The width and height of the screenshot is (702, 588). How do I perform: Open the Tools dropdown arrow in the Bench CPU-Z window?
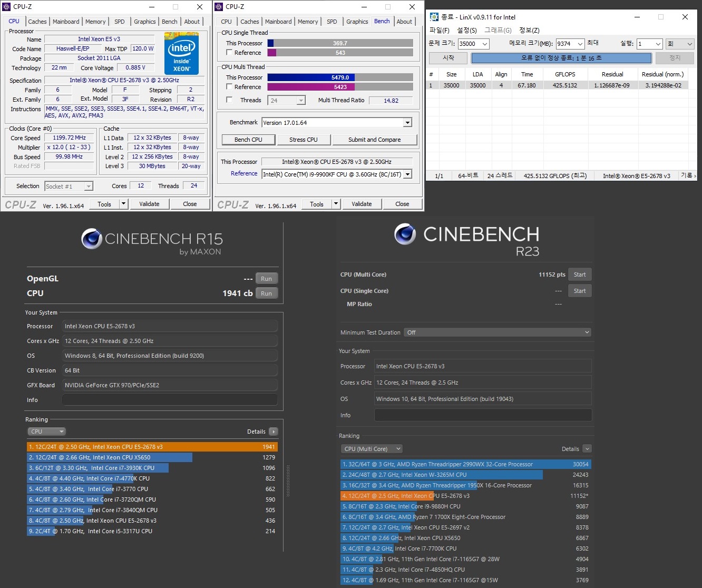(x=336, y=204)
